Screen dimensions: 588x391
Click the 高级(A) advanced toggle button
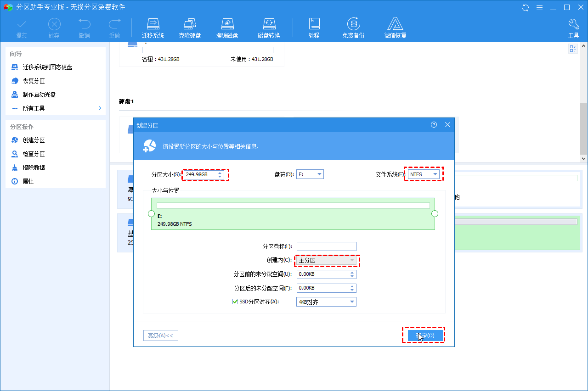[x=160, y=335]
